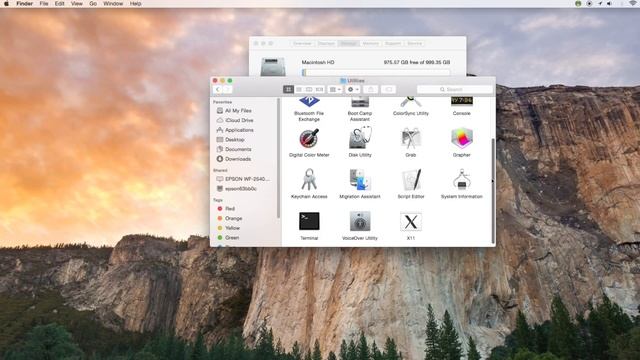Select Storage tab in About window
640x360 pixels.
coord(348,43)
